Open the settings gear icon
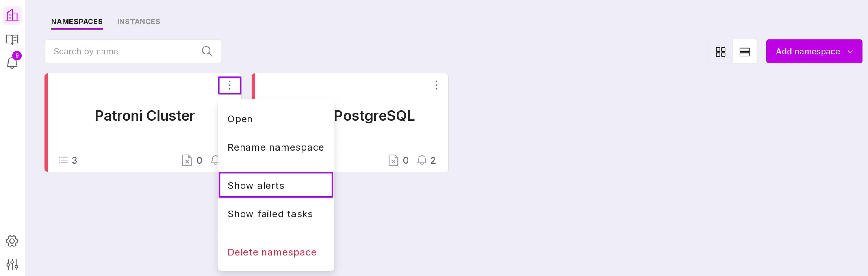 pyautogui.click(x=12, y=241)
